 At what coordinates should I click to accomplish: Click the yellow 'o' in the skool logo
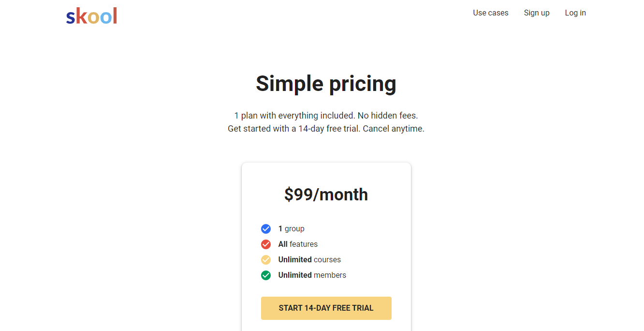tap(93, 18)
